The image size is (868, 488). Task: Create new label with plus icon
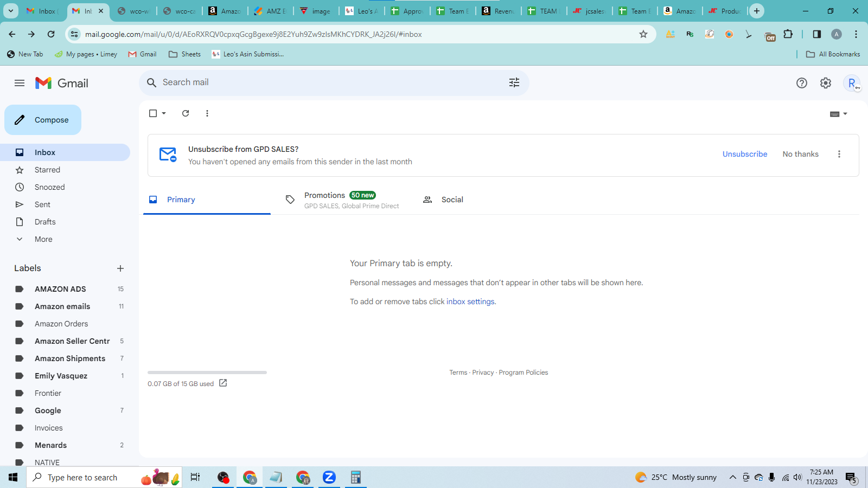point(120,268)
